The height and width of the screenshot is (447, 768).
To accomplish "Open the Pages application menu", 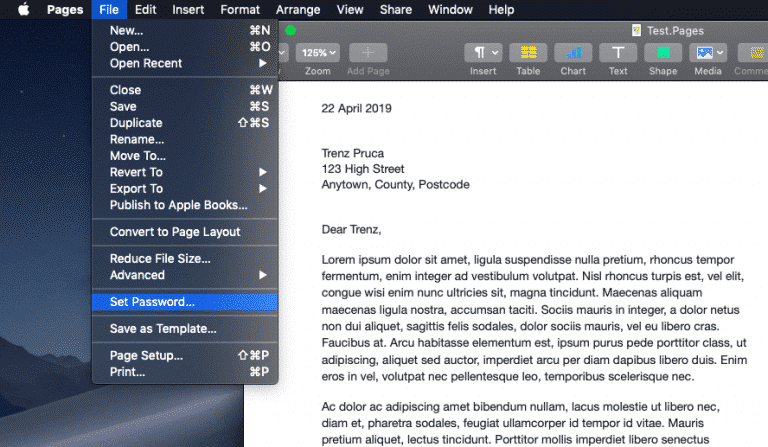I will pos(65,9).
